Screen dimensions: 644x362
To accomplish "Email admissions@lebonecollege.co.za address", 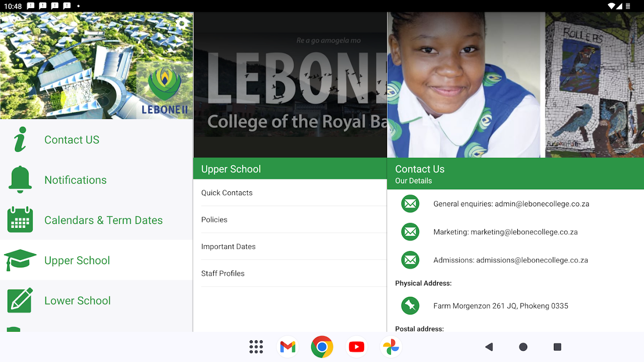I will coord(511,260).
